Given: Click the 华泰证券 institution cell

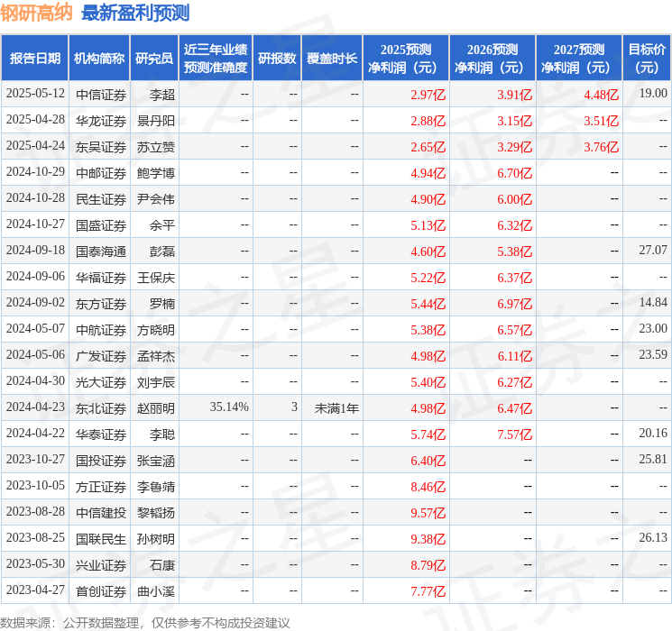Looking at the screenshot, I should pos(101,434).
